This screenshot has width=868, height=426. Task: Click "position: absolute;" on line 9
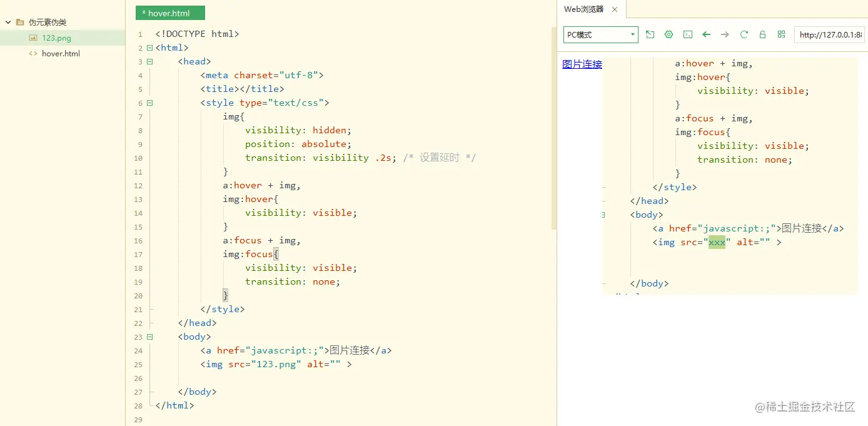pos(298,144)
